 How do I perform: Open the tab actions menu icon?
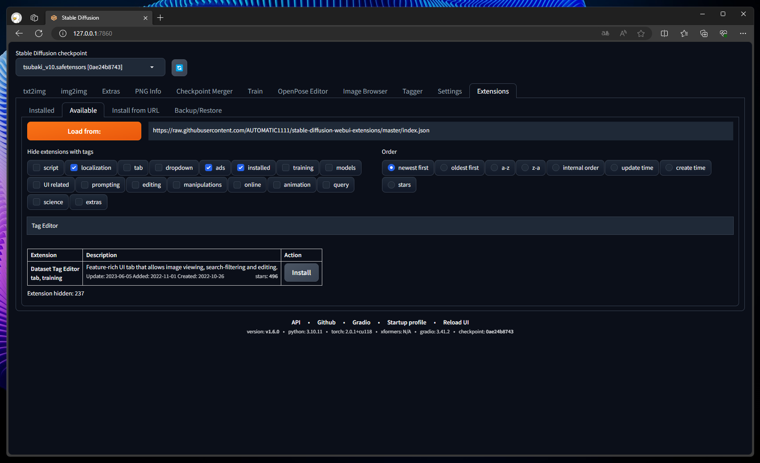pos(34,18)
